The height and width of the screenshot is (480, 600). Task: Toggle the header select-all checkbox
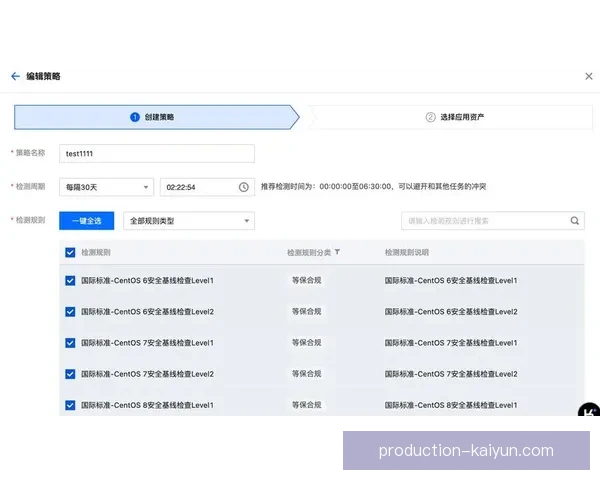tap(70, 252)
